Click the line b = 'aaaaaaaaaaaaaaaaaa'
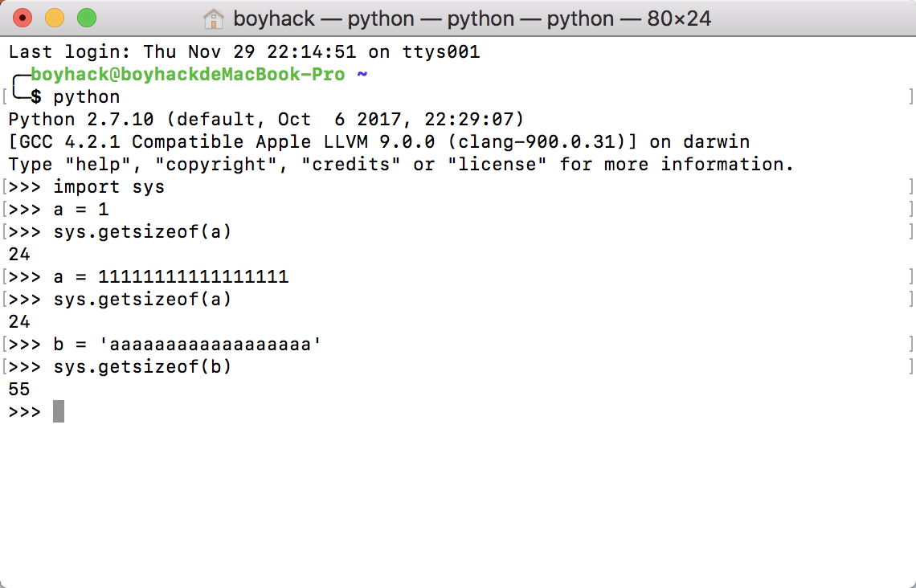The height and width of the screenshot is (588, 916). tap(187, 344)
